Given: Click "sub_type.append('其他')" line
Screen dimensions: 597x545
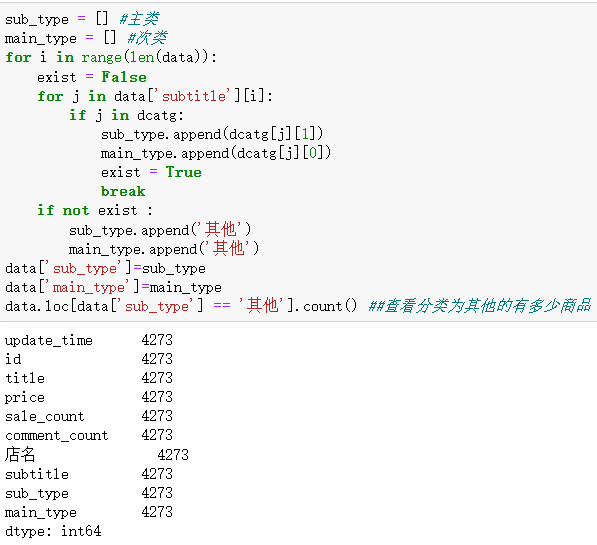Looking at the screenshot, I should 160,230.
